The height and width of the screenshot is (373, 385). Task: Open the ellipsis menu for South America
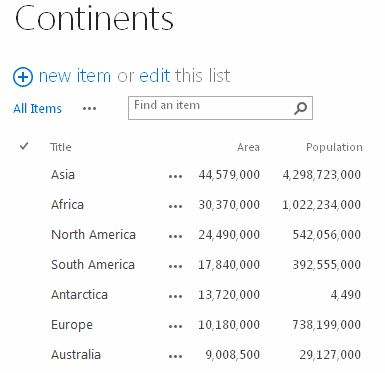(176, 267)
